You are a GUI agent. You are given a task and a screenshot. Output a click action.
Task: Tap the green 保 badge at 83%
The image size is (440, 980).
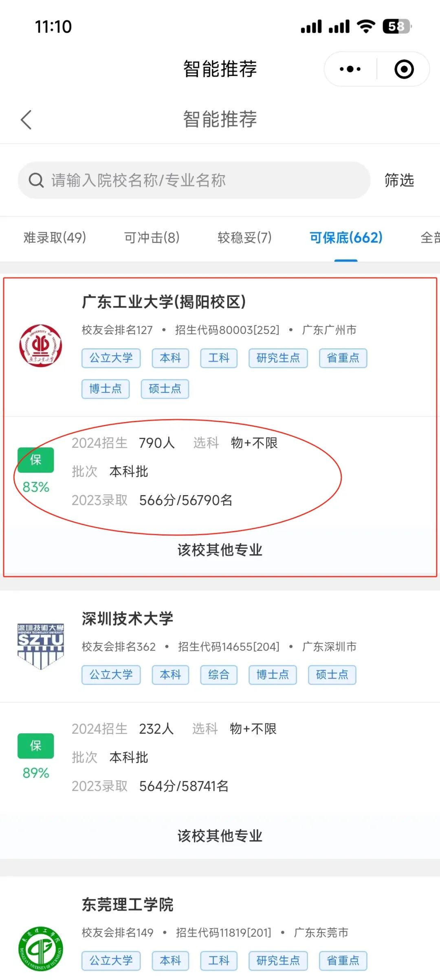click(x=36, y=460)
